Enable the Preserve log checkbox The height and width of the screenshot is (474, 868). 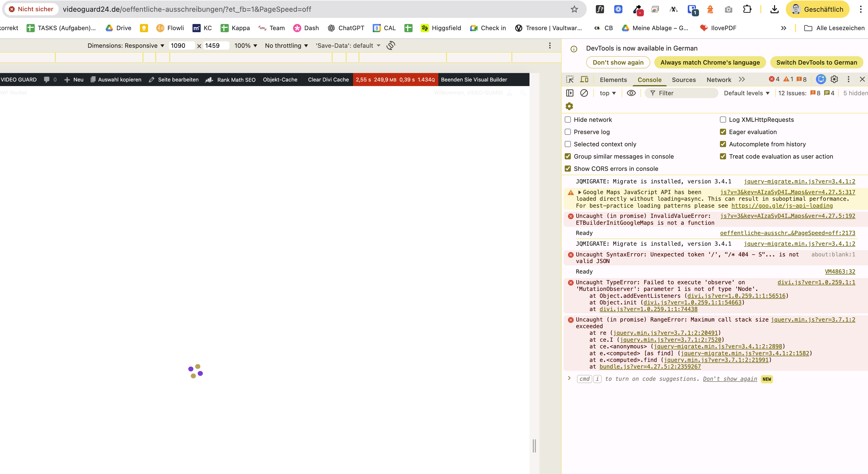[x=568, y=132]
